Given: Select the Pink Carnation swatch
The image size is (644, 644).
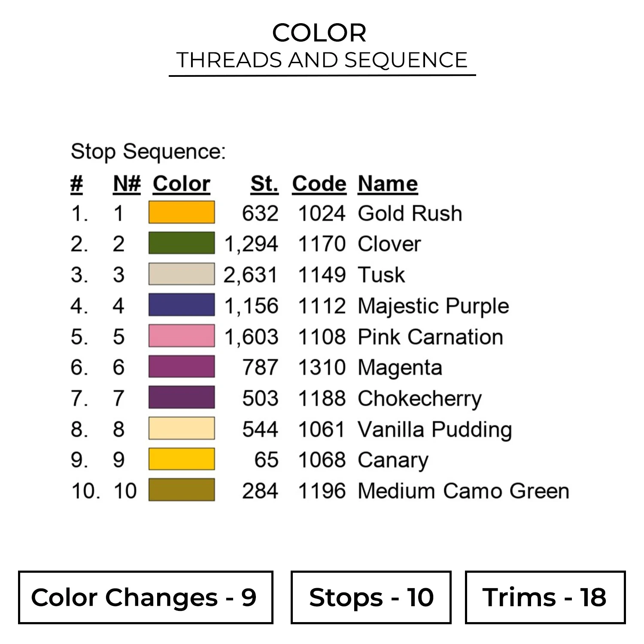Looking at the screenshot, I should point(182,336).
